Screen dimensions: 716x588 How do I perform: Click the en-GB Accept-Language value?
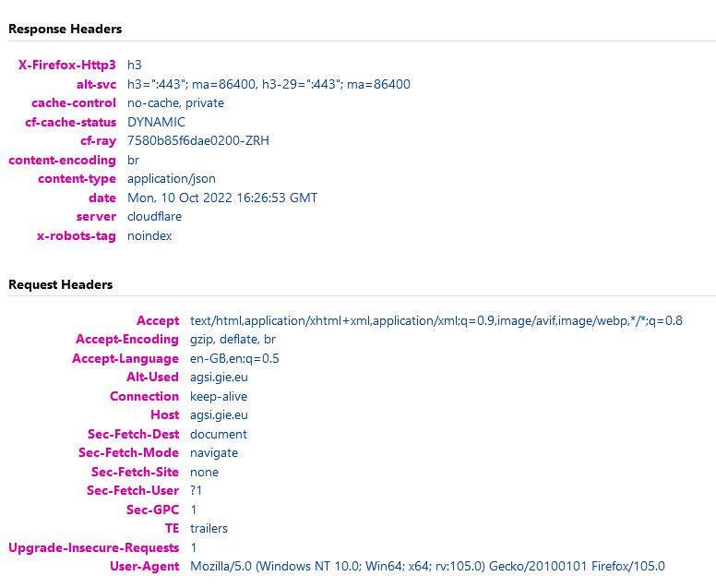coord(234,358)
